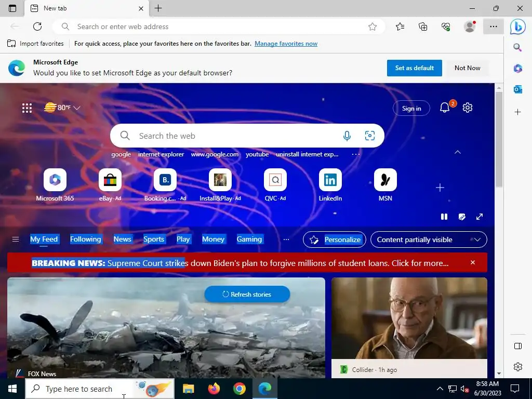Switch to the Following tab
The image size is (532, 399).
click(86, 239)
